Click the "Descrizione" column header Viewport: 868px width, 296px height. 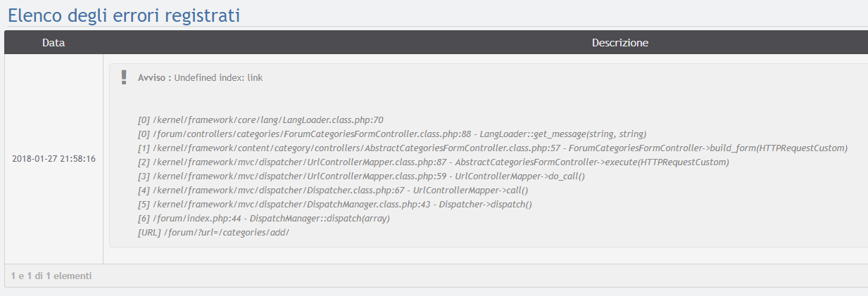(619, 43)
